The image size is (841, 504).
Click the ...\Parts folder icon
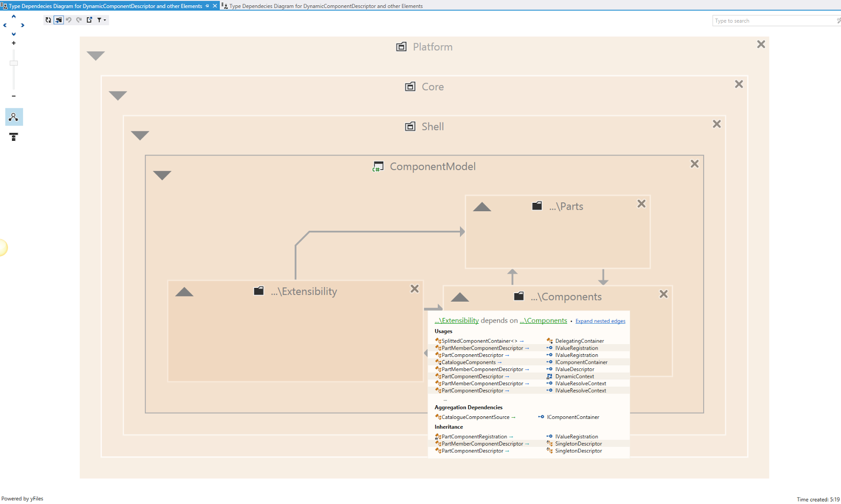537,205
